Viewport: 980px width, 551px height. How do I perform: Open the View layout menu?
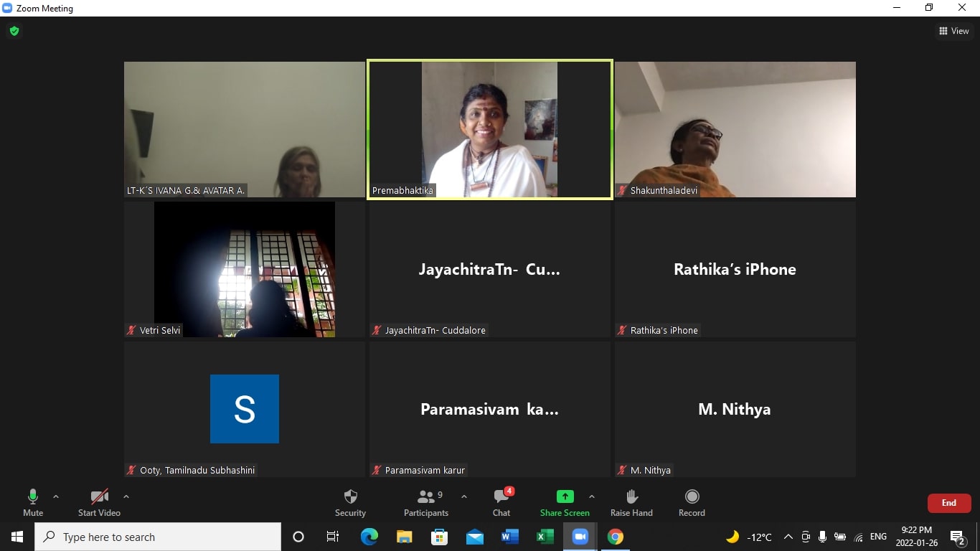954,31
